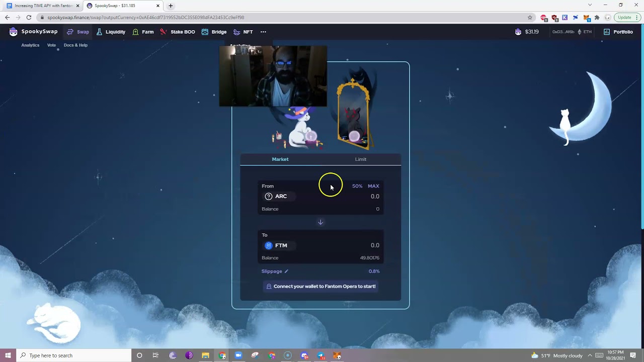Click Connect your wallet to Fantom Opera
This screenshot has height=362, width=644.
click(320, 287)
